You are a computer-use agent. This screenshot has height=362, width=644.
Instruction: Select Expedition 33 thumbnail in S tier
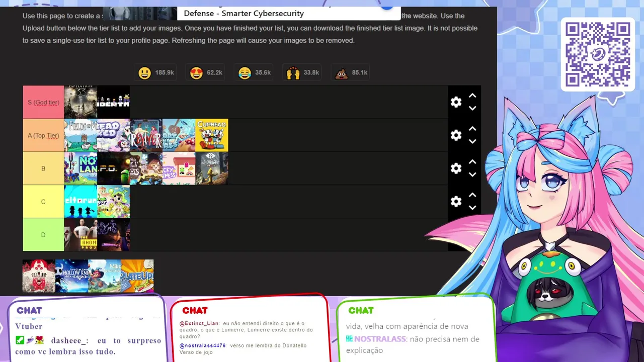tap(80, 102)
